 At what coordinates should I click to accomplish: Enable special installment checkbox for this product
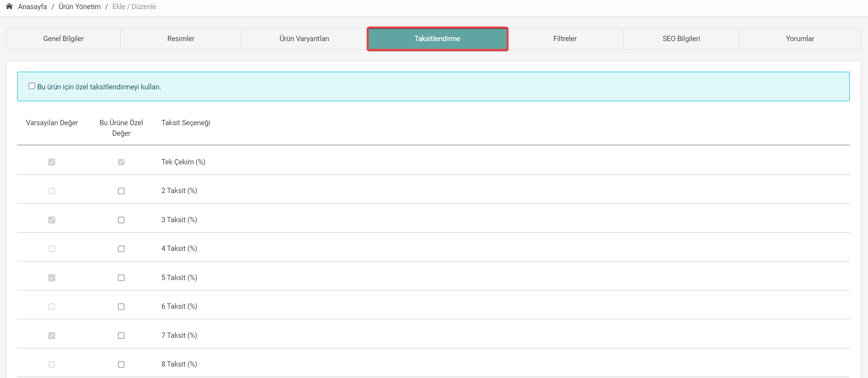[32, 86]
